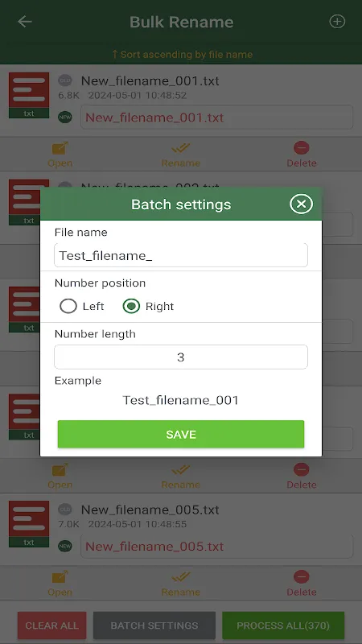Close the Batch settings dialog
This screenshot has width=362, height=644.
[301, 204]
